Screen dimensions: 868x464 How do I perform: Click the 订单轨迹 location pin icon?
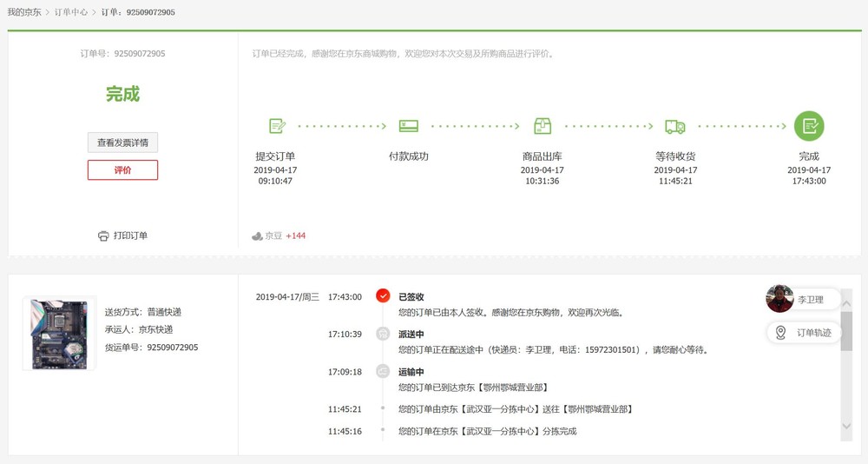(780, 333)
